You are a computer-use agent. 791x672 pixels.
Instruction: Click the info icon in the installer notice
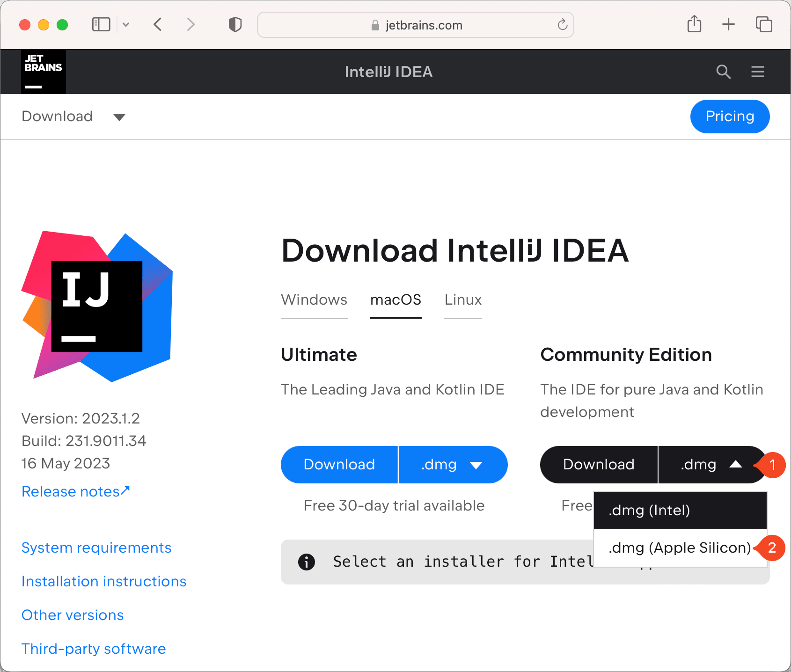point(307,562)
